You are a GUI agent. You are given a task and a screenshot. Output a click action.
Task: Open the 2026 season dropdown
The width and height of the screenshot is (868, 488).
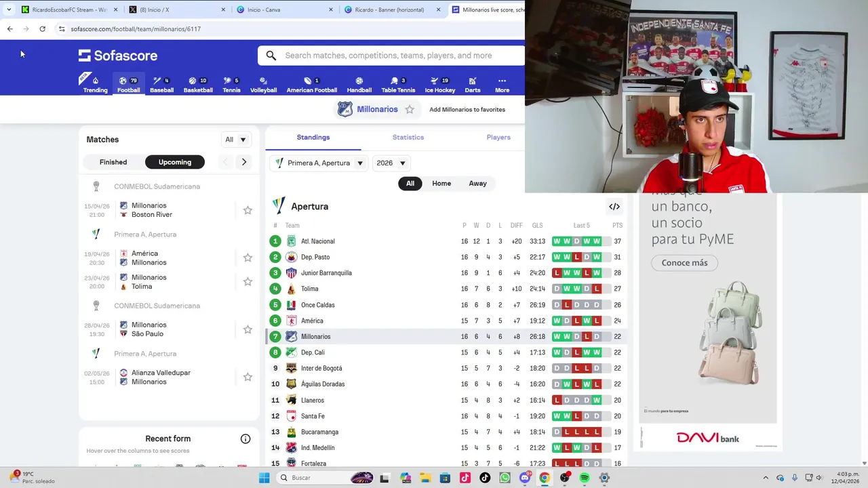[391, 163]
